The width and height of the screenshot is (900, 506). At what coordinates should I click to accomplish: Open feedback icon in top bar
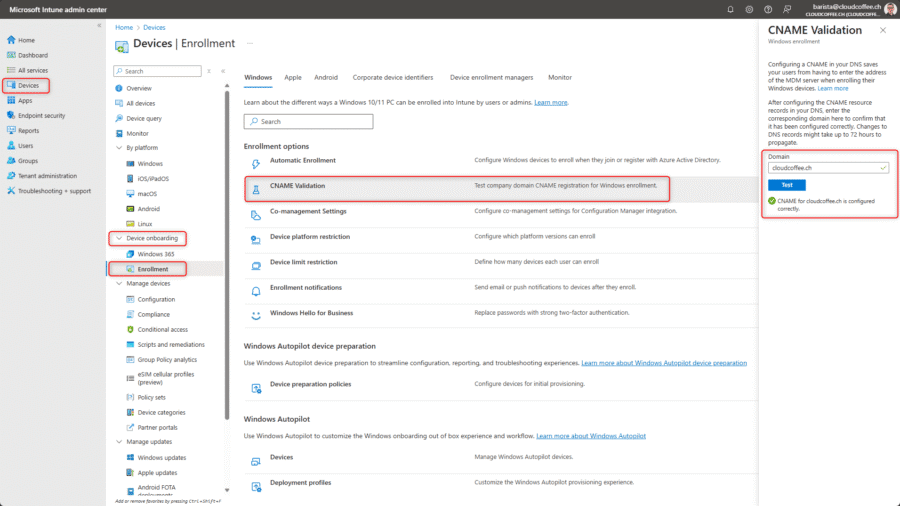(x=787, y=9)
